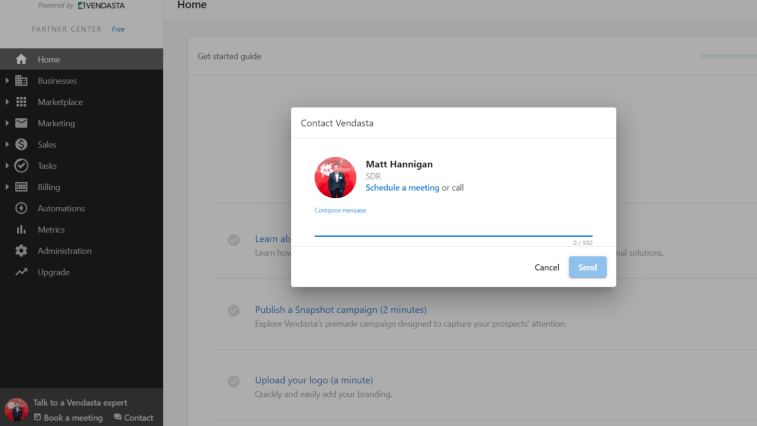Open Publish a Snapshot campaign link
The image size is (757, 426).
coord(341,310)
